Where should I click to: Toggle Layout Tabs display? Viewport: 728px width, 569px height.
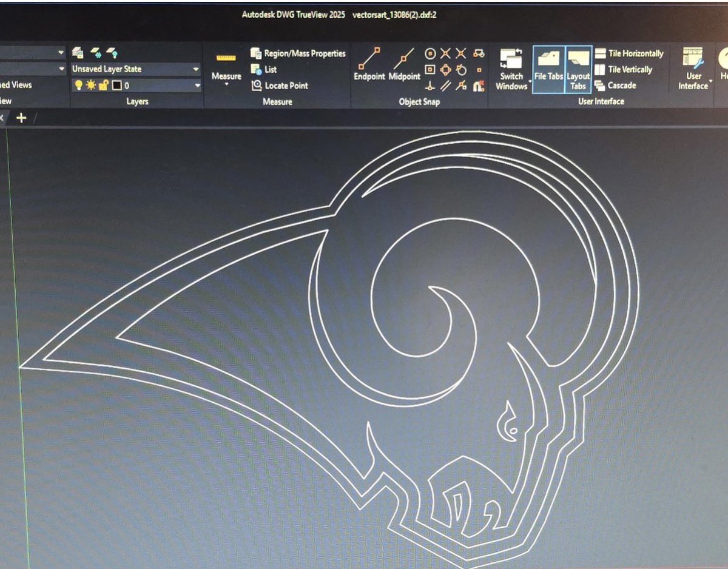click(578, 69)
